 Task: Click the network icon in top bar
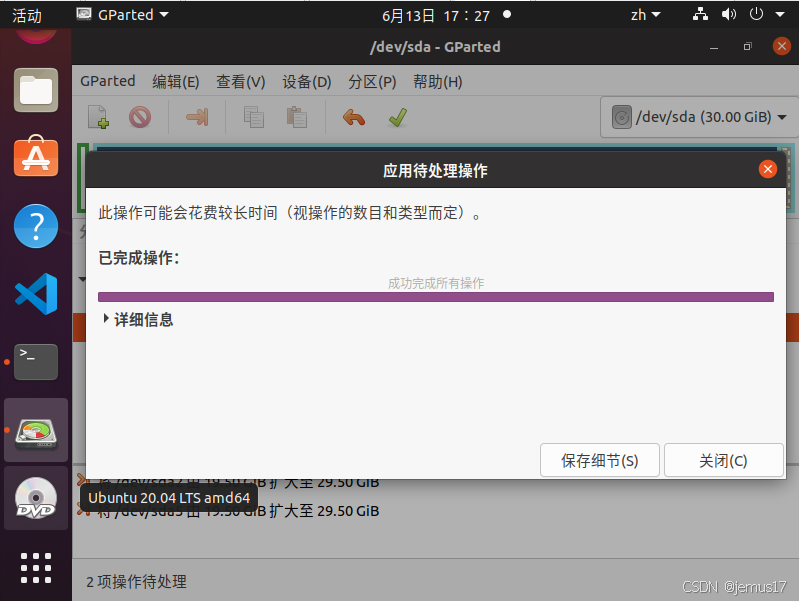[x=700, y=14]
